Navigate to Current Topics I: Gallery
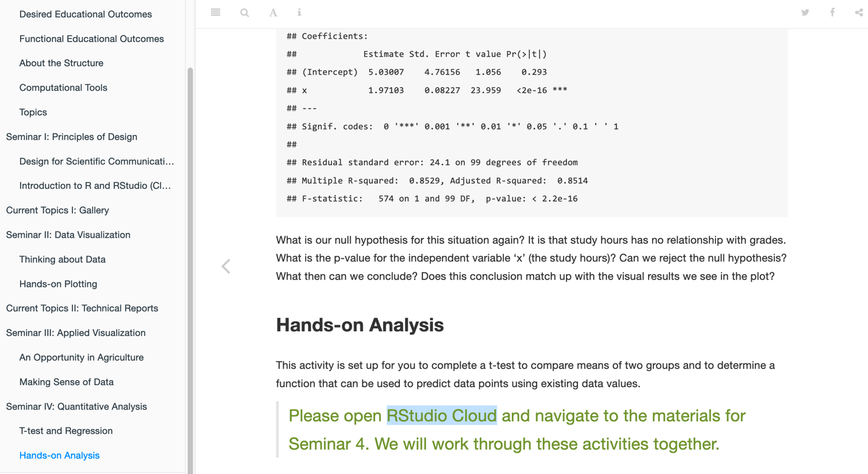This screenshot has height=474, width=868. pos(58,210)
